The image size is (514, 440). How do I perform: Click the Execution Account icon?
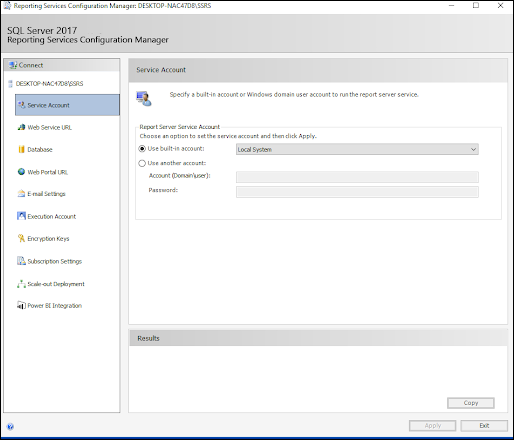21,216
